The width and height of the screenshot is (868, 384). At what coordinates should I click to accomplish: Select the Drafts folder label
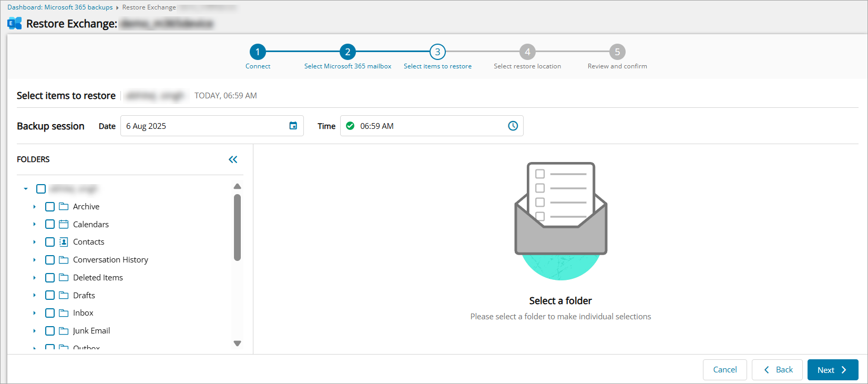pos(84,295)
